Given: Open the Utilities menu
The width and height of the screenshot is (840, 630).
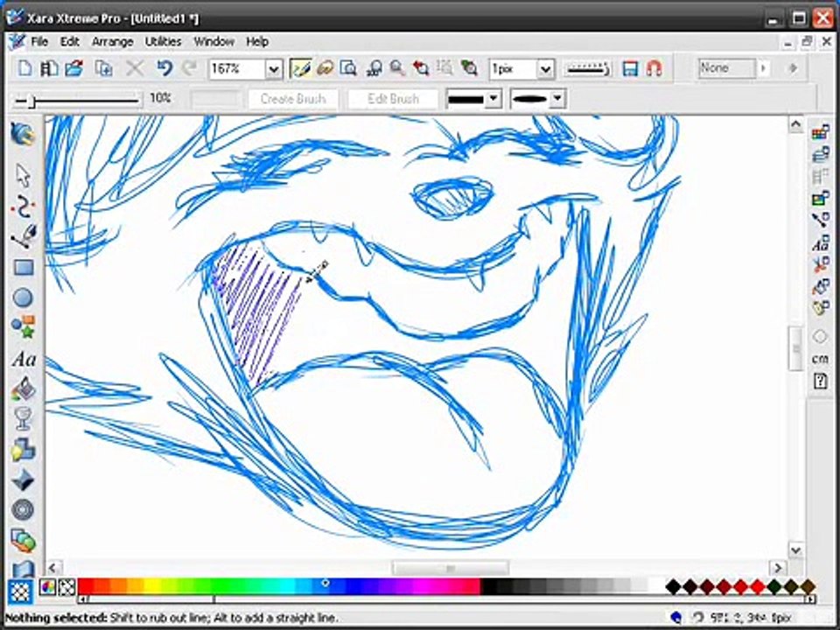Looking at the screenshot, I should (163, 41).
